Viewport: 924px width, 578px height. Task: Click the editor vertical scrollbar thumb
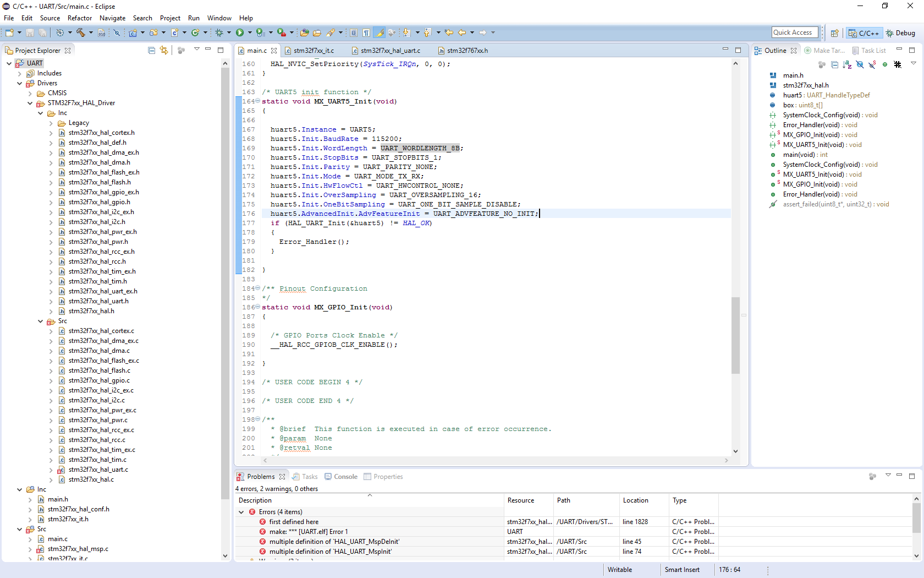click(x=735, y=335)
